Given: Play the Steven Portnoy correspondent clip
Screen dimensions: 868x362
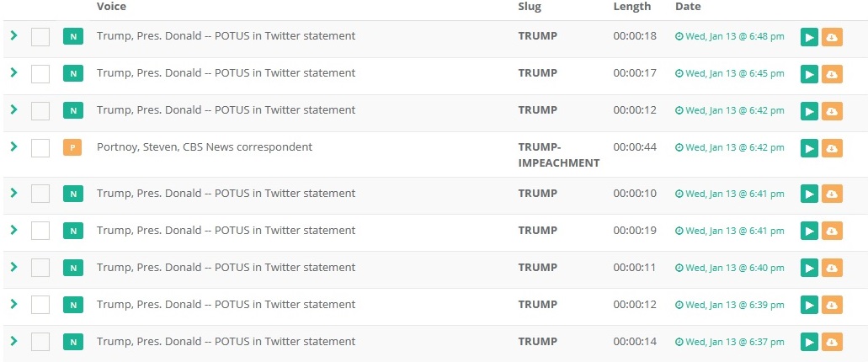Looking at the screenshot, I should pyautogui.click(x=808, y=148).
